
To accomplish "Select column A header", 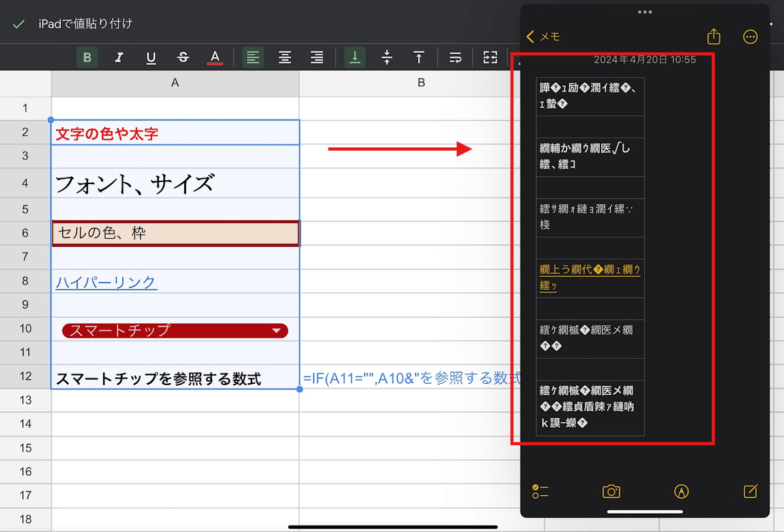I will click(x=175, y=83).
